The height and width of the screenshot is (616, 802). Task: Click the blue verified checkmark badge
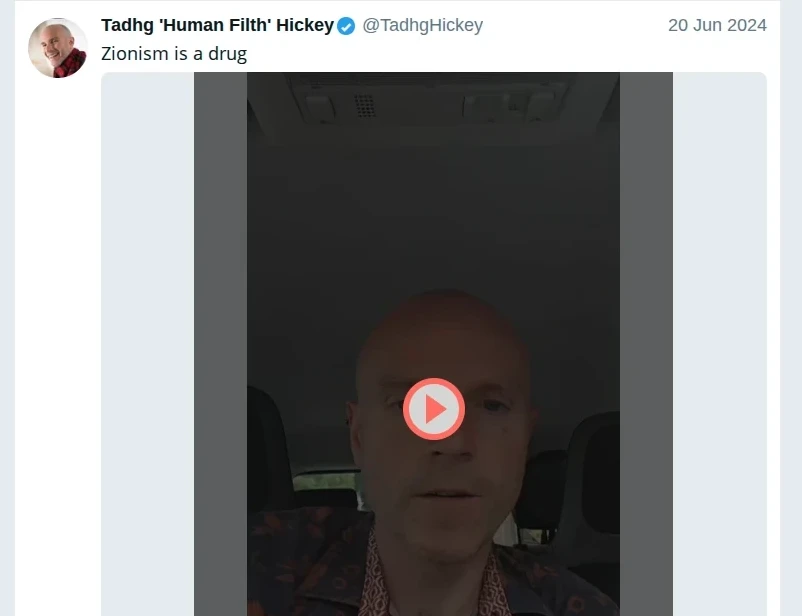click(x=346, y=26)
